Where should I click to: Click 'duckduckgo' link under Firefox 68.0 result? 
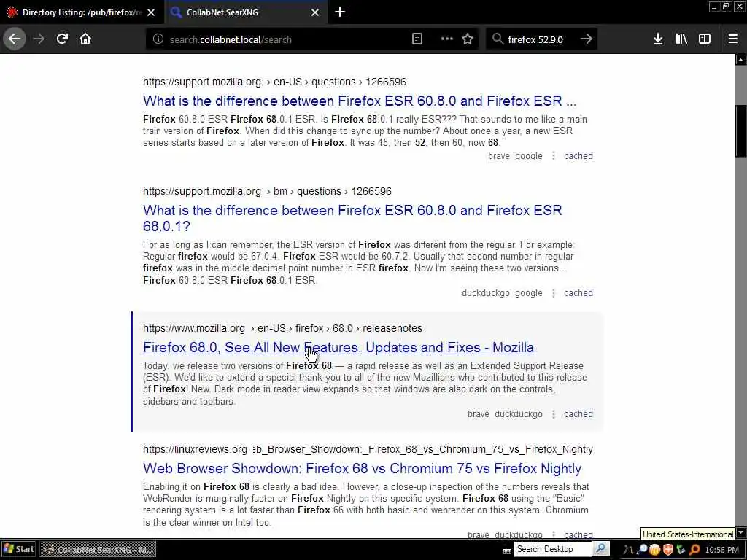[519, 414]
